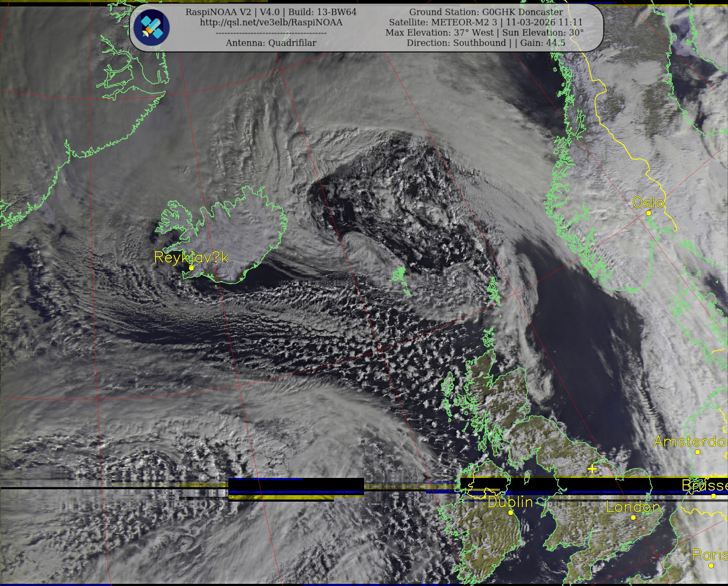Click the Ground Station G0GHK Doncaster text
The width and height of the screenshot is (728, 586).
[486, 12]
